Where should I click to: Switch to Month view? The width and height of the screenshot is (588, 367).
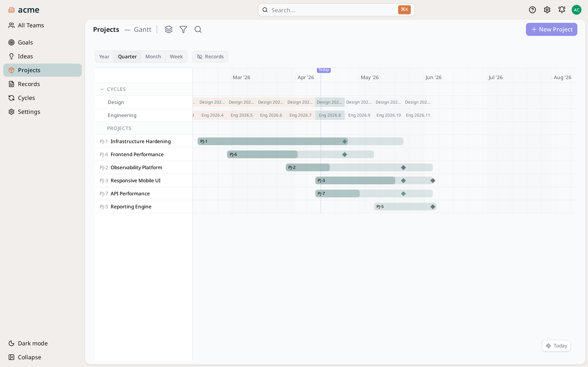click(153, 56)
